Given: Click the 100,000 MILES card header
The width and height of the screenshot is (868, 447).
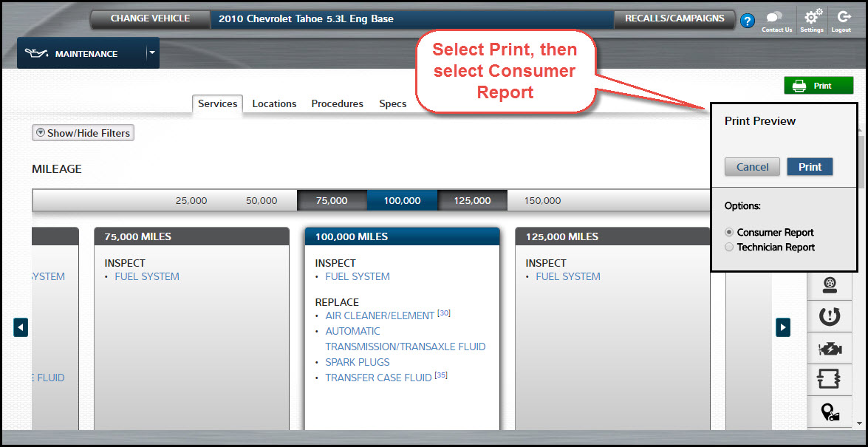Looking at the screenshot, I should pos(402,236).
